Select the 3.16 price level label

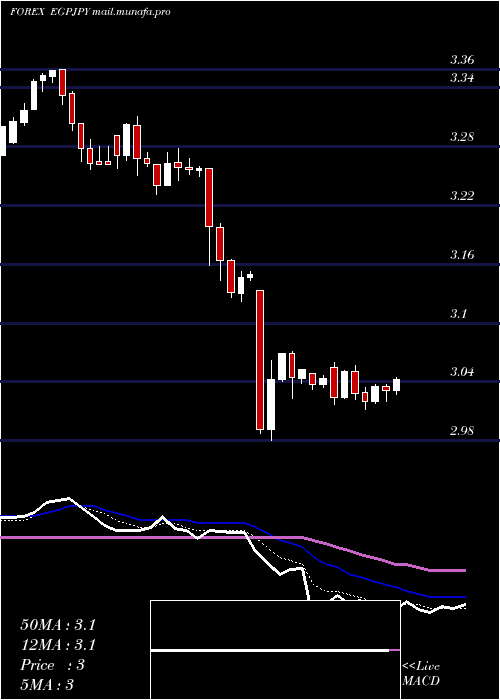[x=462, y=255]
